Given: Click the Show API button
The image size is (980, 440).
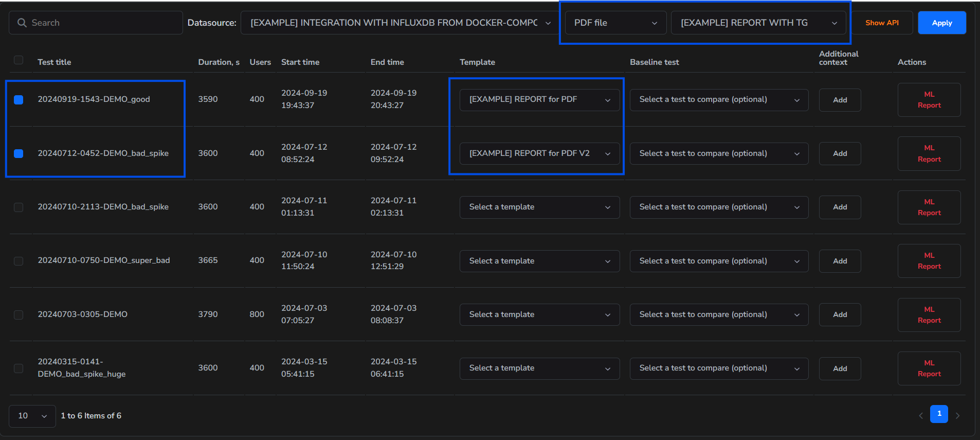Looking at the screenshot, I should tap(882, 23).
